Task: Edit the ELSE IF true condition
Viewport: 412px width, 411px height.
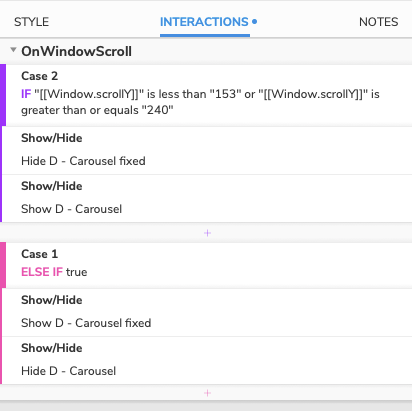Action: [54, 272]
